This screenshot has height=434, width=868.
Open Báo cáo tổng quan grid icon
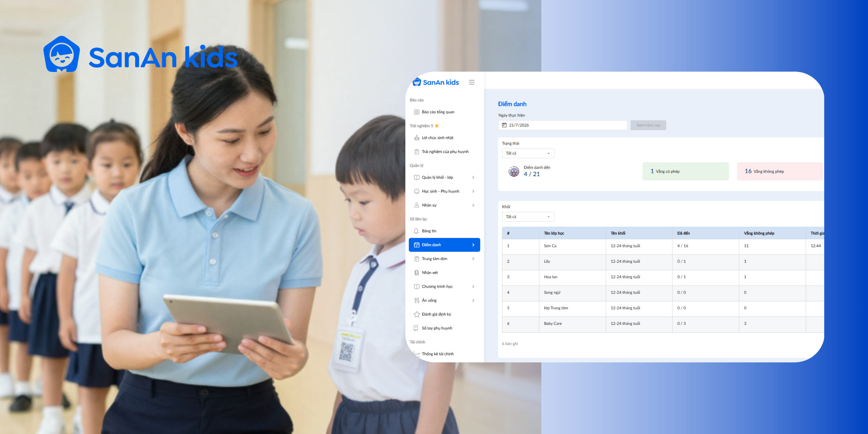pos(417,112)
